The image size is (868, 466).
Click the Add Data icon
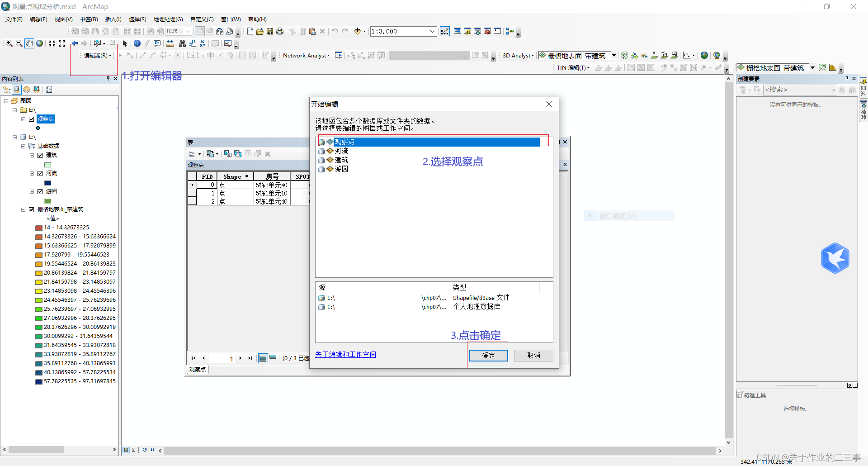358,31
